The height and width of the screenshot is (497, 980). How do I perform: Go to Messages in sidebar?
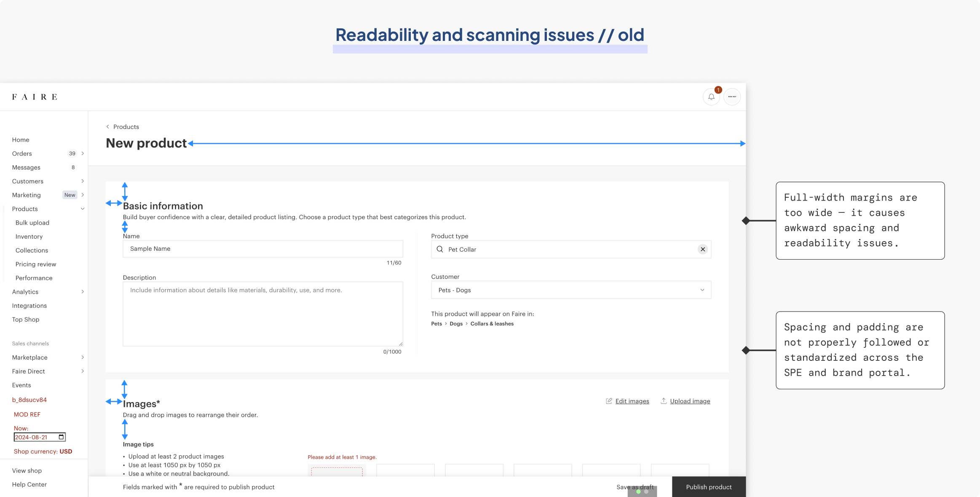click(26, 167)
